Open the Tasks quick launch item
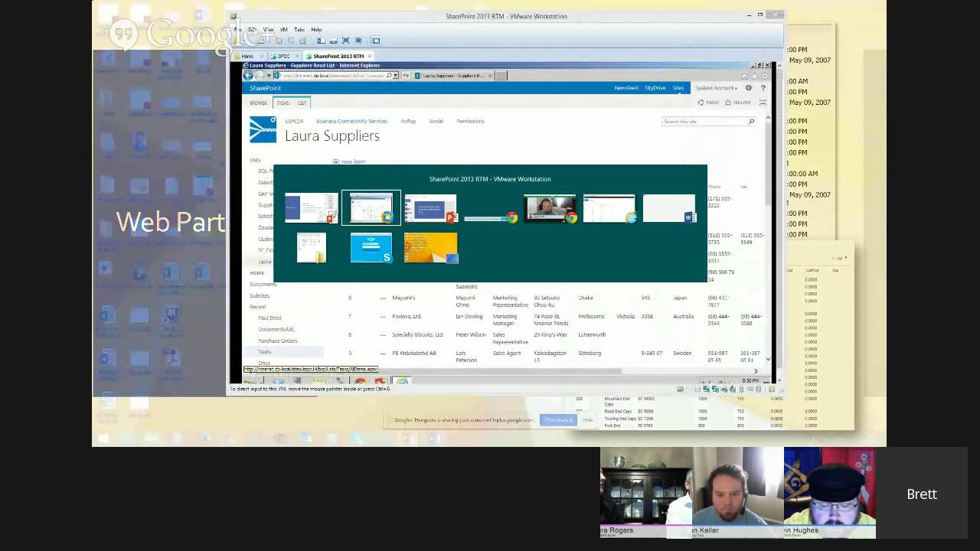 tap(265, 352)
